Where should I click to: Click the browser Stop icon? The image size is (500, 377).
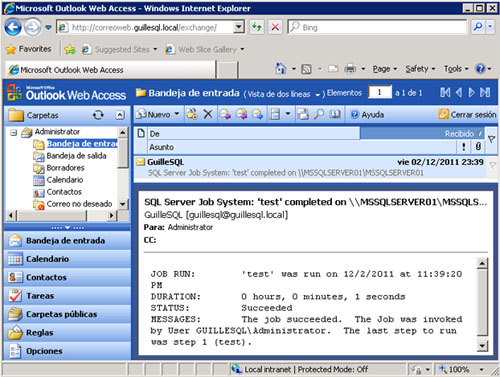[x=275, y=27]
